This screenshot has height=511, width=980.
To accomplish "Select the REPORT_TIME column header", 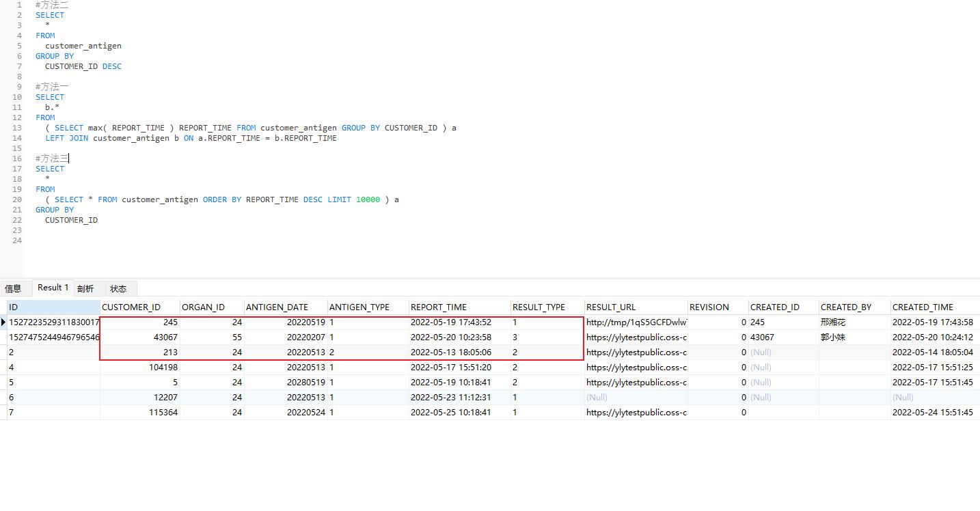I will (x=437, y=307).
